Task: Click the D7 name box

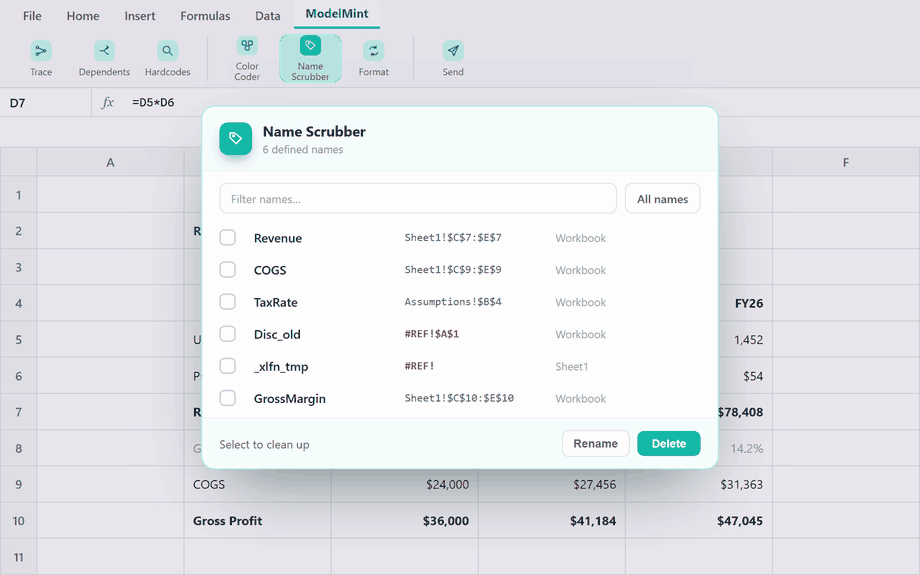Action: [x=46, y=103]
